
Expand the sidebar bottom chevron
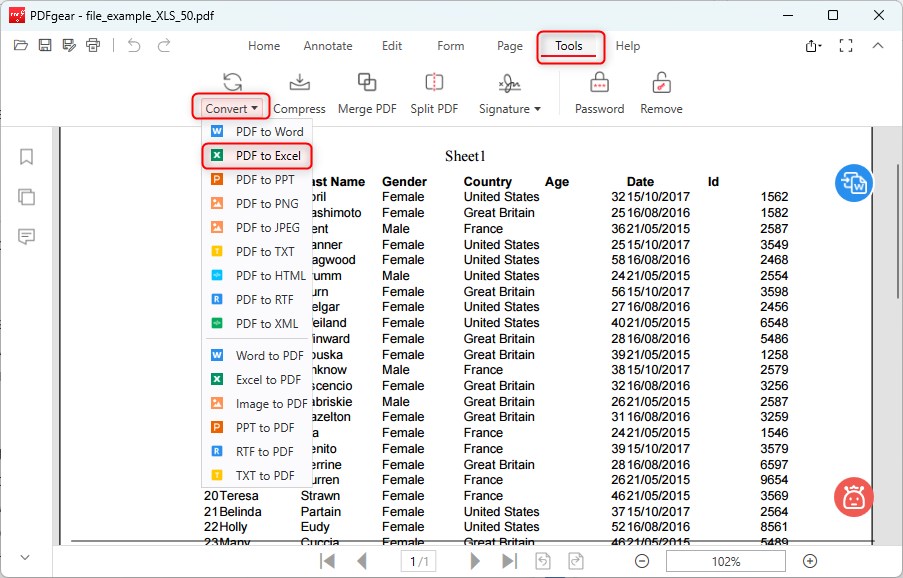coord(25,557)
